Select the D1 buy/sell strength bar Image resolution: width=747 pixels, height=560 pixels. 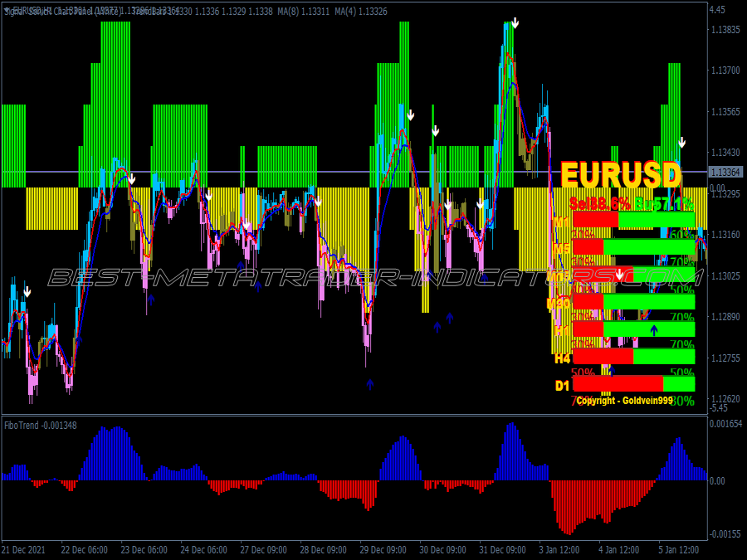[x=633, y=384]
